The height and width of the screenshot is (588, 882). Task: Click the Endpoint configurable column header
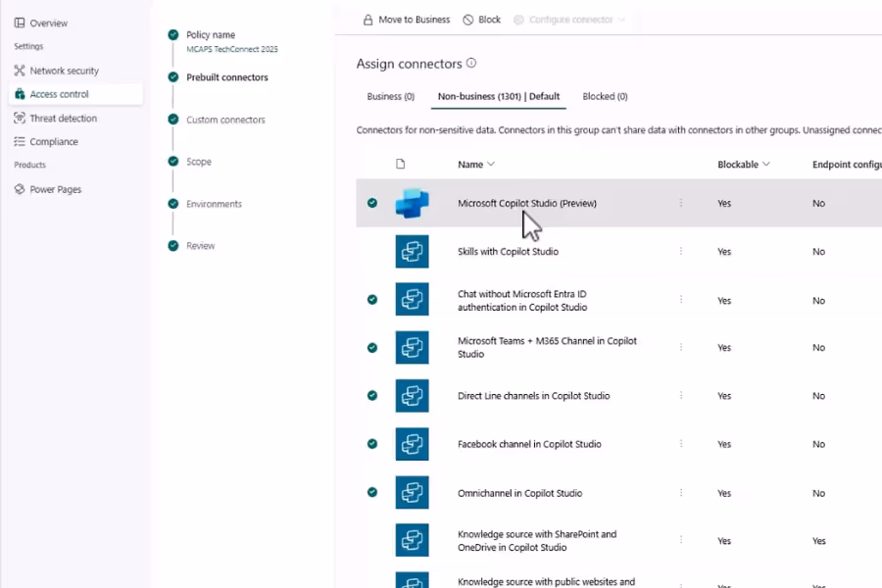[847, 165]
